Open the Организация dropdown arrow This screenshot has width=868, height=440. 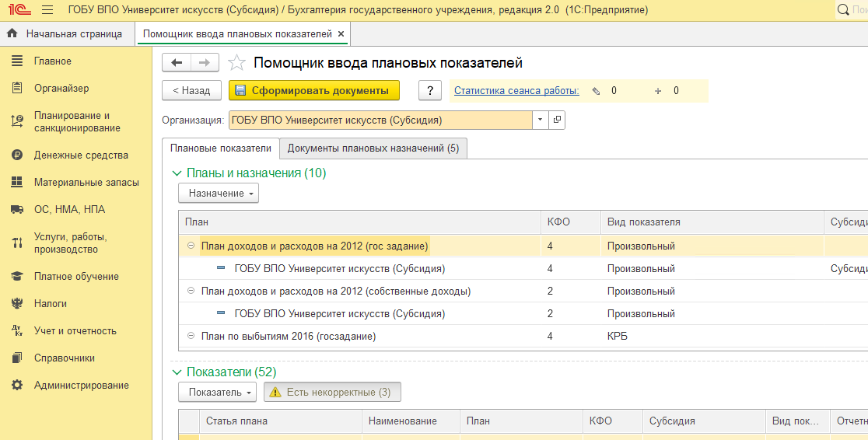tap(541, 120)
